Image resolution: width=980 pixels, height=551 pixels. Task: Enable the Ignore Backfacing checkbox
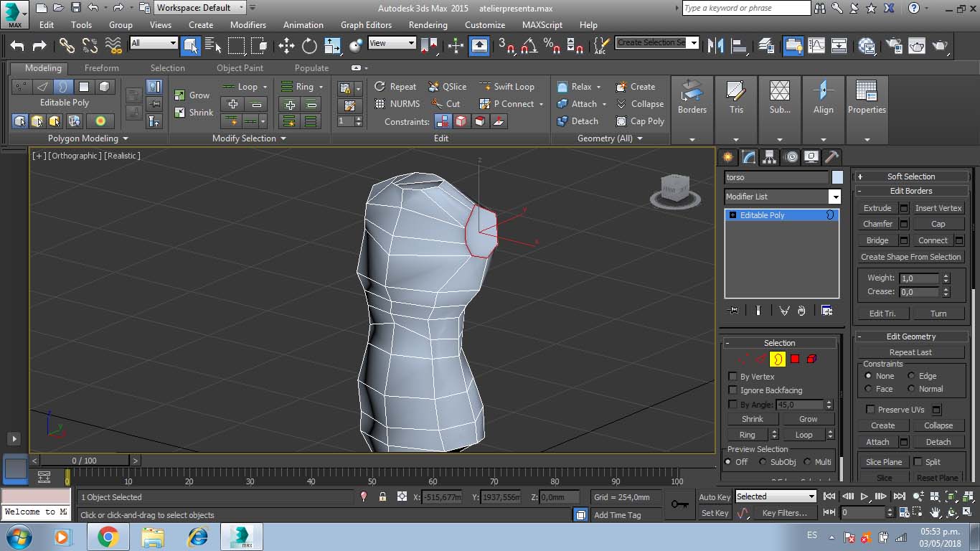point(732,390)
